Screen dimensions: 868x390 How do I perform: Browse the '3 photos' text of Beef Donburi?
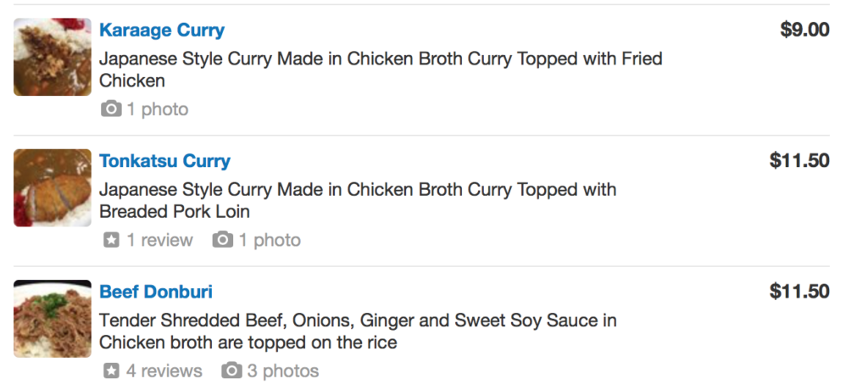(283, 371)
